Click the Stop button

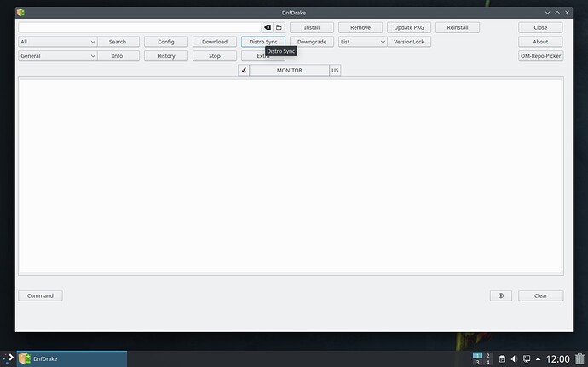215,56
